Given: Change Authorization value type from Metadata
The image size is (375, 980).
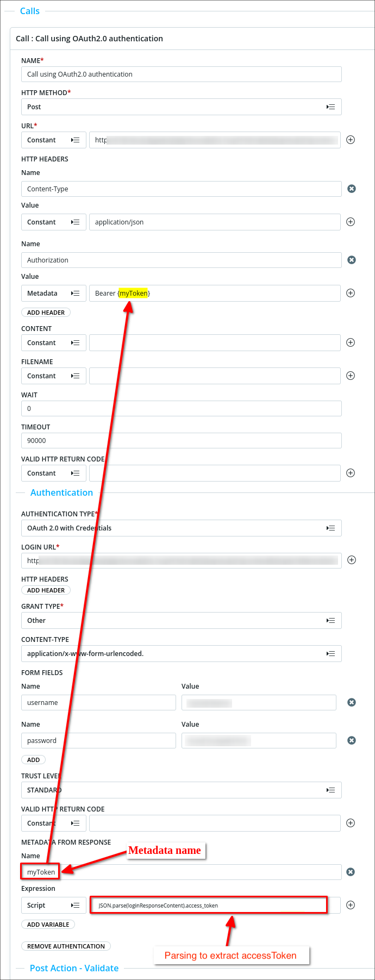Looking at the screenshot, I should 53,293.
